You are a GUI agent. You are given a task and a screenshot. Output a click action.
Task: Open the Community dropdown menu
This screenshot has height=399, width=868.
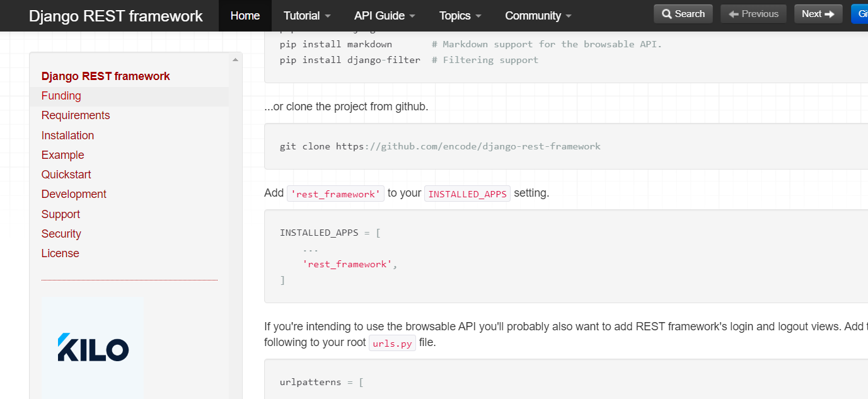[x=538, y=16]
